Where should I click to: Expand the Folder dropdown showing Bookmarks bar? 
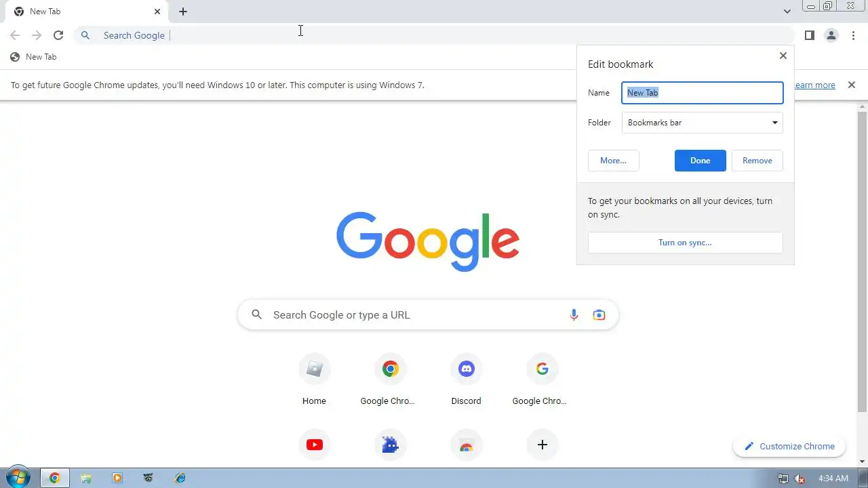tap(702, 123)
